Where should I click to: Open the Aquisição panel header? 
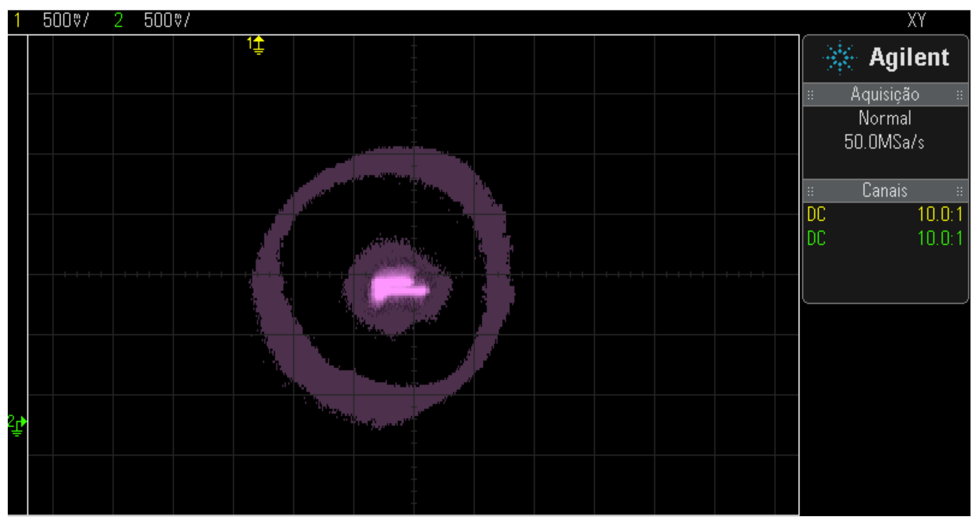coord(885,95)
